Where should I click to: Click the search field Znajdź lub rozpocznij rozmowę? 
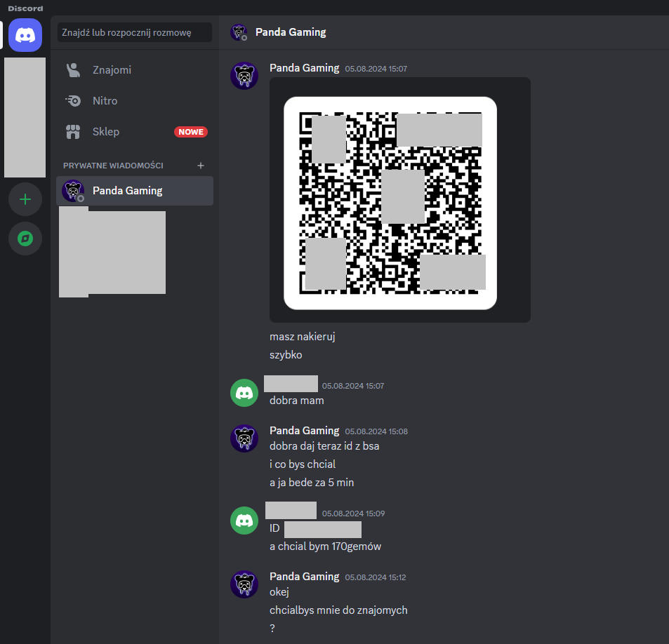pos(135,32)
